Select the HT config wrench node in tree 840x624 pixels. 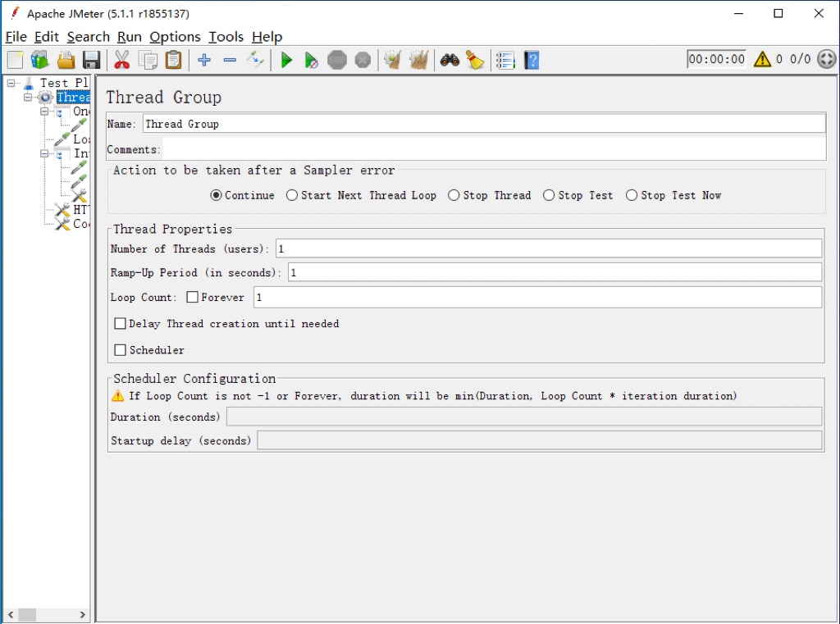pos(62,209)
